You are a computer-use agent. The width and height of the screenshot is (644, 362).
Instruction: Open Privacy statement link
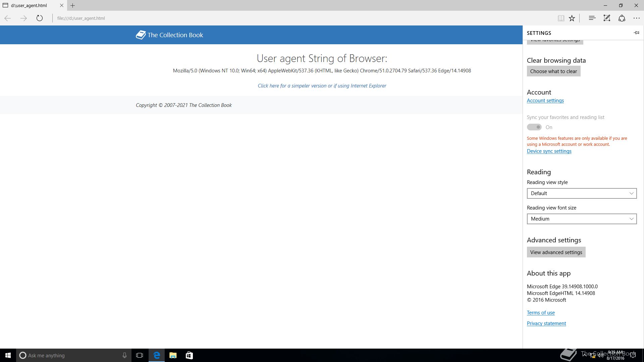point(546,323)
